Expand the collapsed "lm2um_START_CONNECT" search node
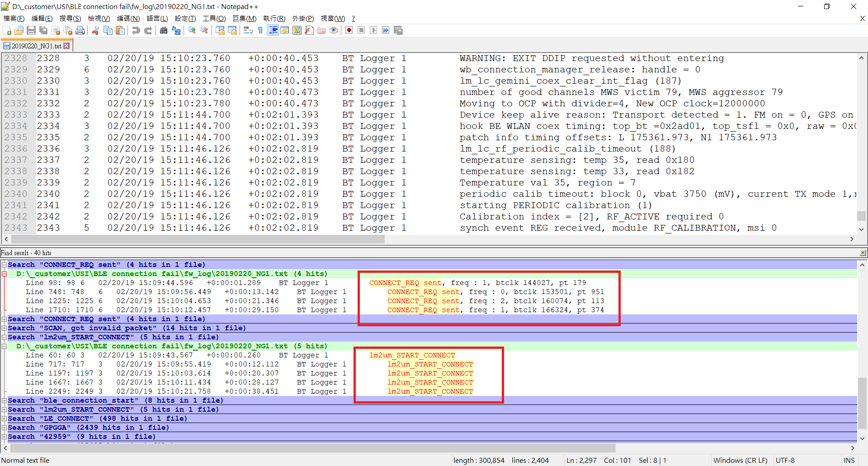The width and height of the screenshot is (868, 466). click(4, 409)
